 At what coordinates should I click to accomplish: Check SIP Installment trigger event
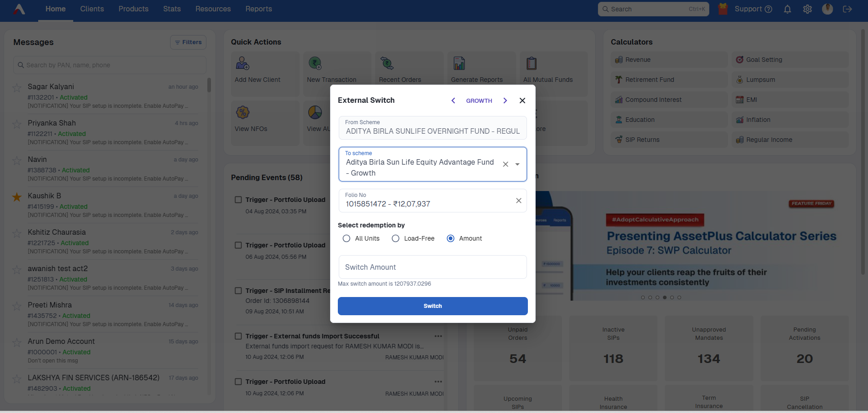pyautogui.click(x=238, y=291)
